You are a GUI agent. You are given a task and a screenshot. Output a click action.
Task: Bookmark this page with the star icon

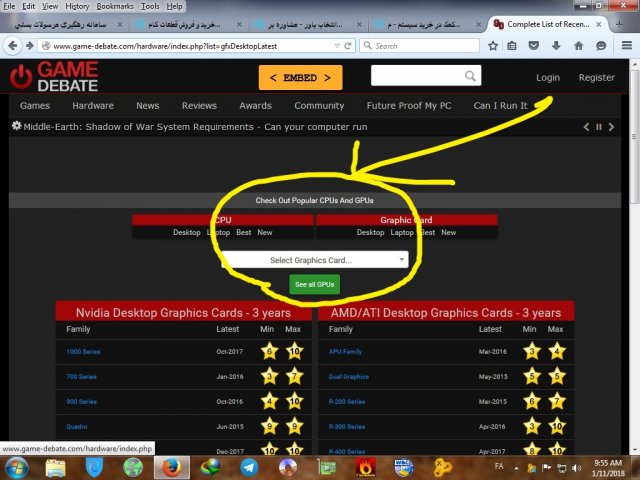(493, 45)
